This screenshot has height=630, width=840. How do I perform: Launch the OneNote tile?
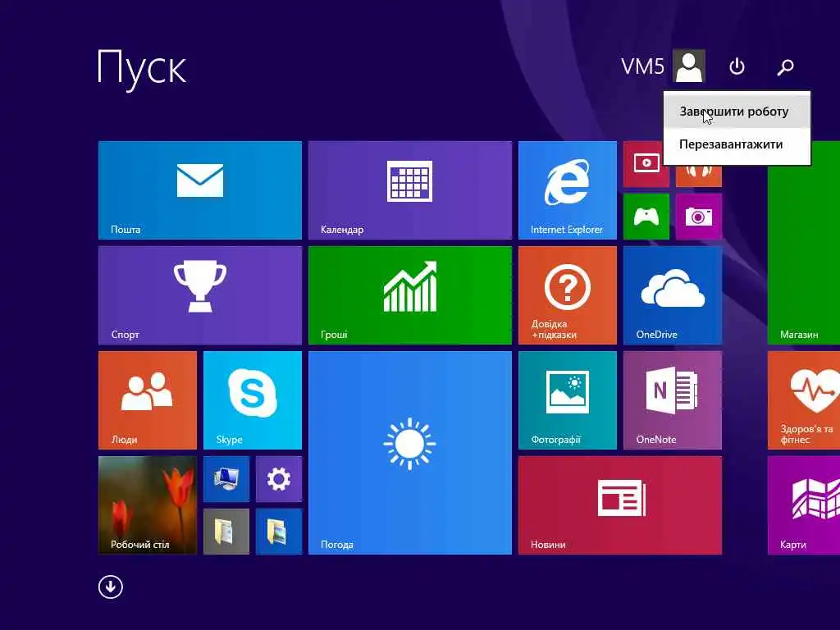[673, 400]
